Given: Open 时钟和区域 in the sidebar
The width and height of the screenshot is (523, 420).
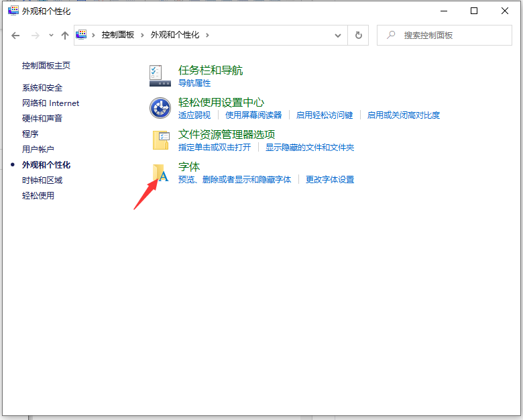Looking at the screenshot, I should (42, 180).
